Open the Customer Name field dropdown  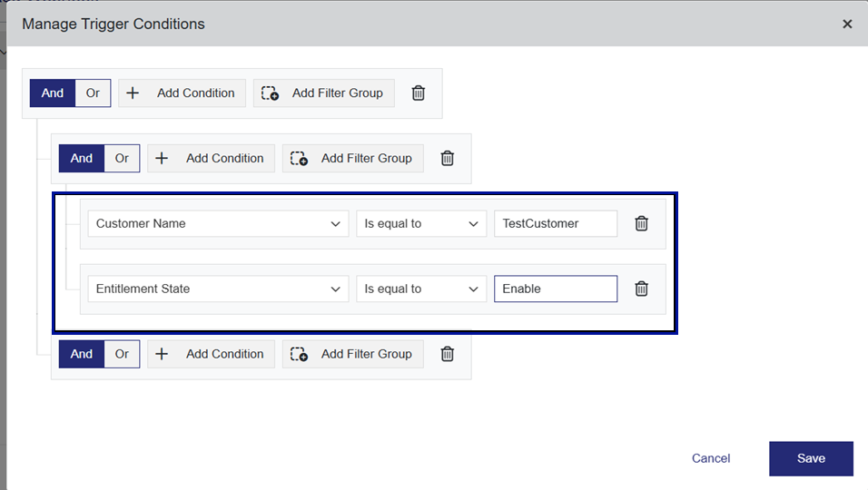click(x=218, y=223)
